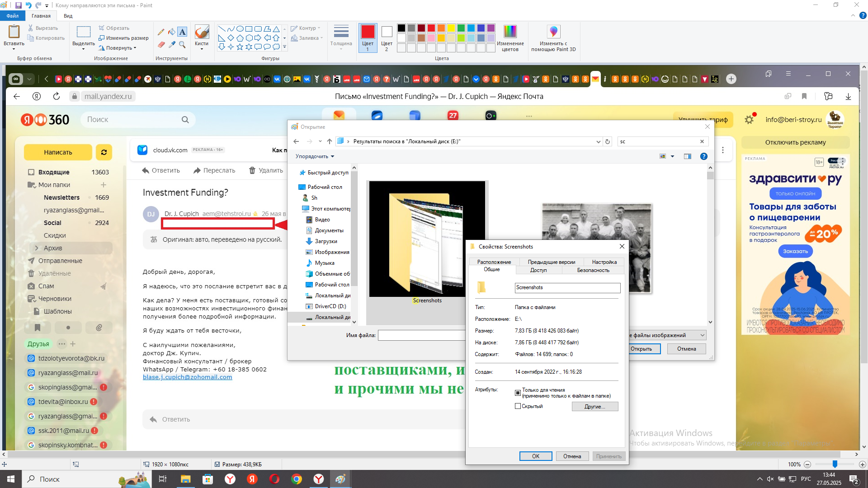Image resolution: width=868 pixels, height=488 pixels.
Task: Switch to the Вид ribbon tab
Action: (x=68, y=16)
